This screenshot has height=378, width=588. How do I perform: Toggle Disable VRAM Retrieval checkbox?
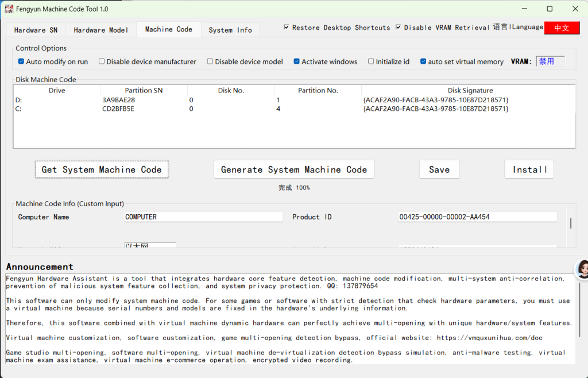[399, 28]
